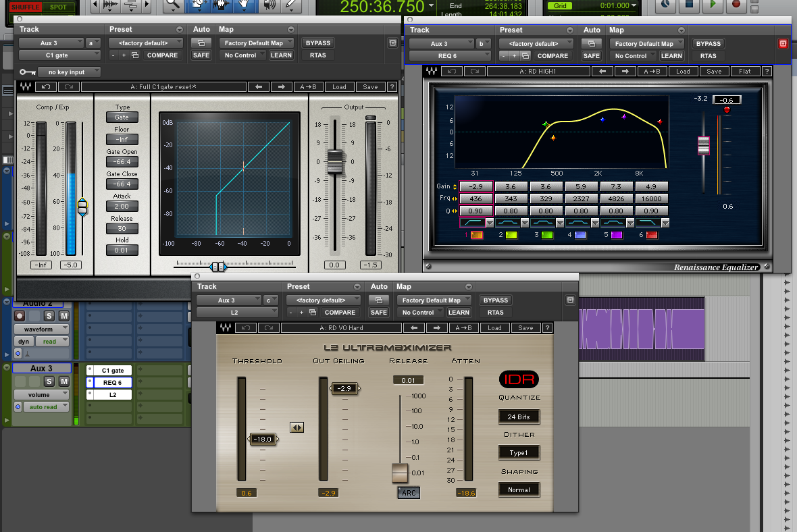Open help question mark in L2 toolbar
Screen dimensions: 797x532
547,327
